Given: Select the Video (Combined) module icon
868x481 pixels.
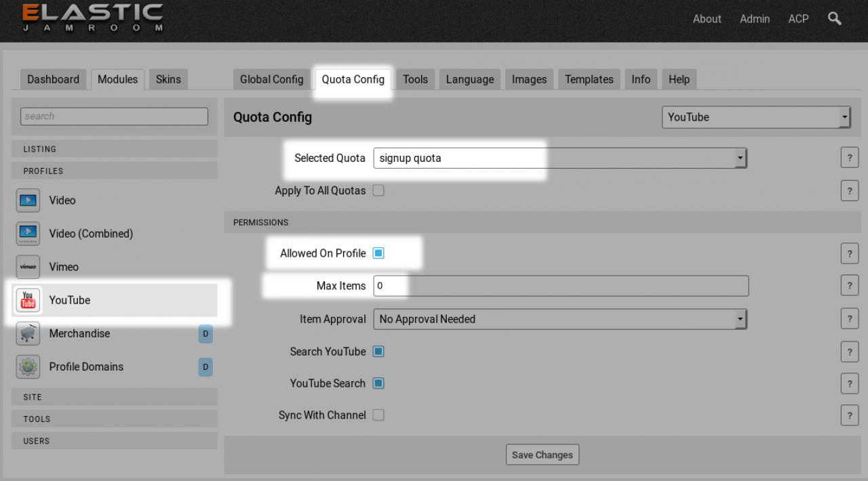Looking at the screenshot, I should coord(28,234).
